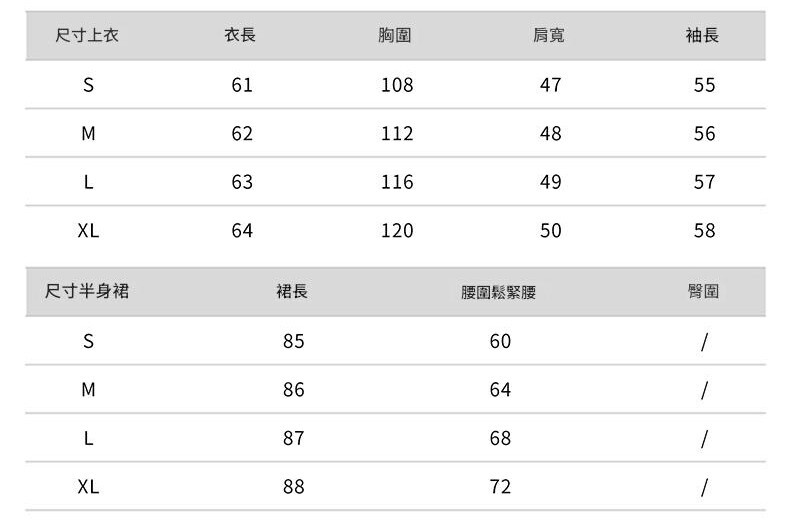Screen dimensions: 790x526
Task: Select chest value 108 for top size S
Action: tap(397, 85)
